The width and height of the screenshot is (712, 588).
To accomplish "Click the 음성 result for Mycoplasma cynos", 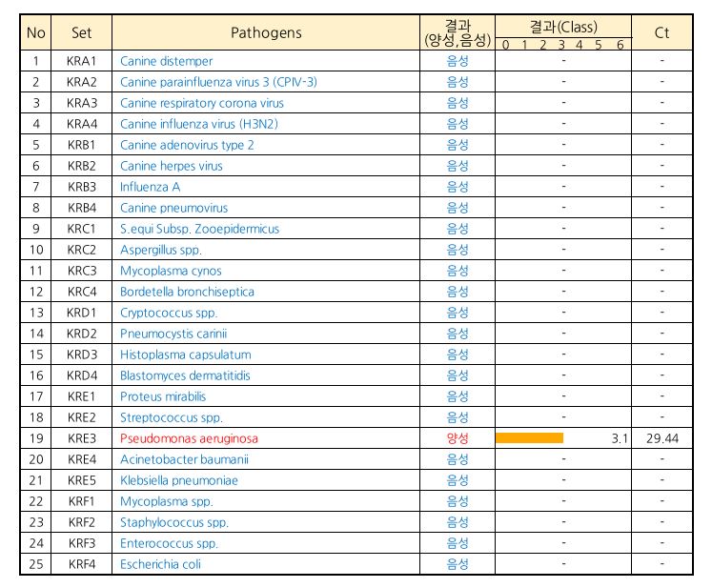I will [458, 271].
